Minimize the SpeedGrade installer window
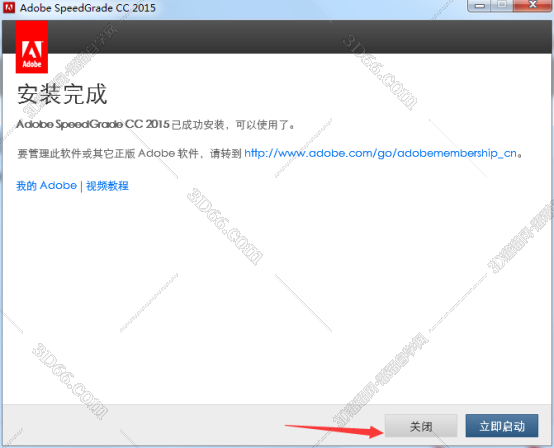The width and height of the screenshot is (554, 448). [479, 5]
